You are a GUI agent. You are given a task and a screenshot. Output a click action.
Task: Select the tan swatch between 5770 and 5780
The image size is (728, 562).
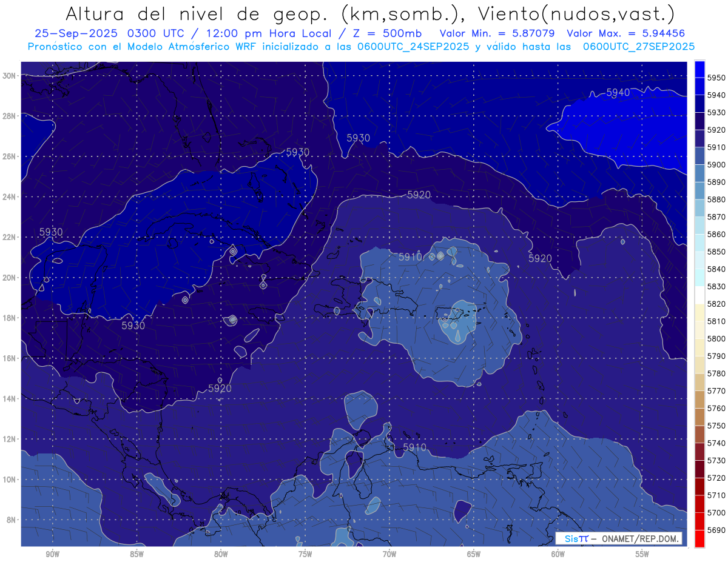[x=699, y=382]
